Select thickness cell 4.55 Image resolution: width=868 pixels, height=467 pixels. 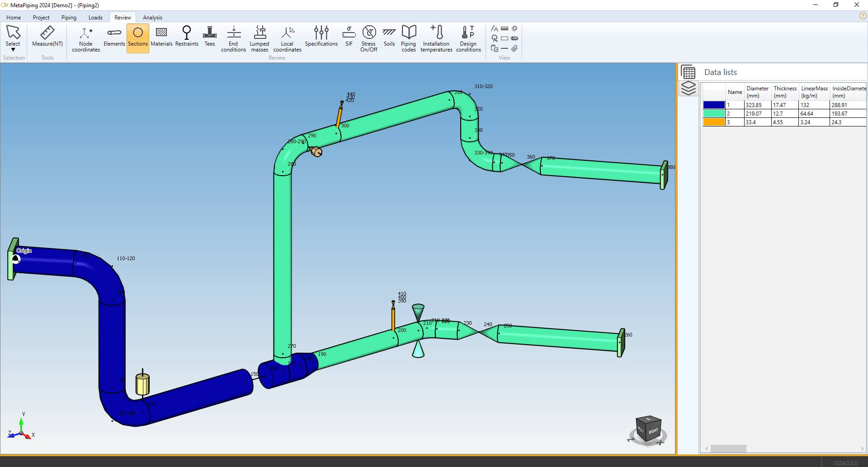785,122
